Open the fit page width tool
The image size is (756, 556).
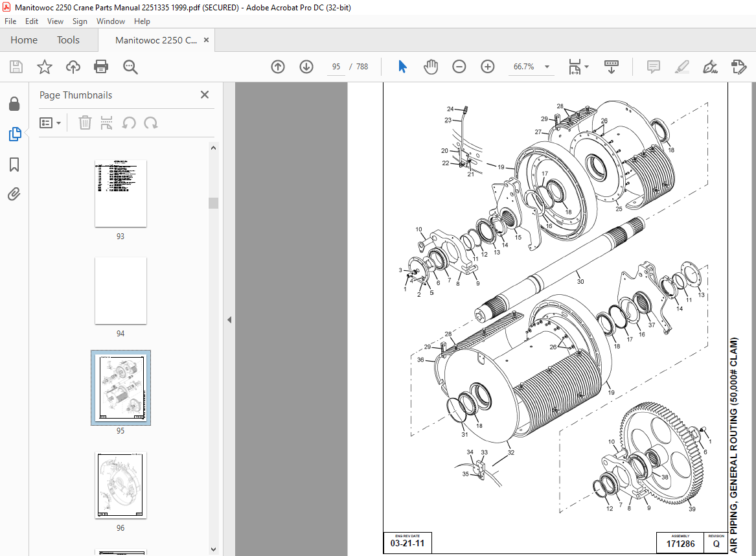pos(575,67)
